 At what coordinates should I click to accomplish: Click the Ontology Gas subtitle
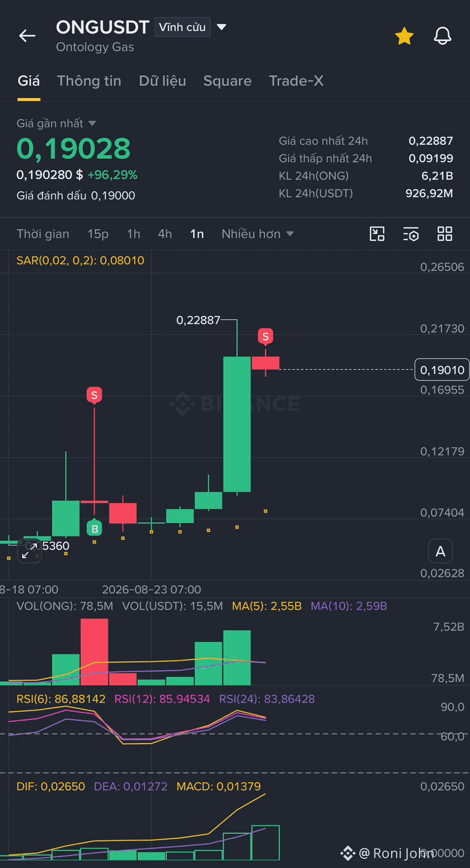[x=95, y=47]
